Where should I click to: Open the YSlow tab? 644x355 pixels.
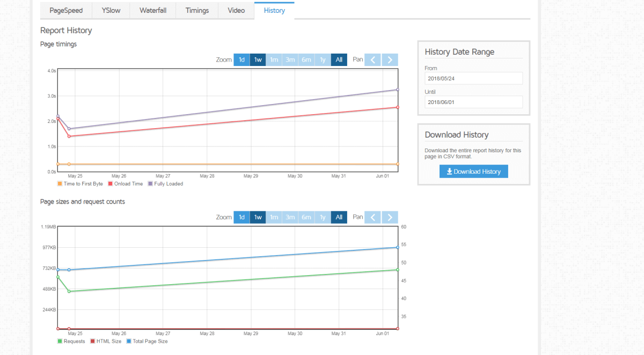coord(111,10)
